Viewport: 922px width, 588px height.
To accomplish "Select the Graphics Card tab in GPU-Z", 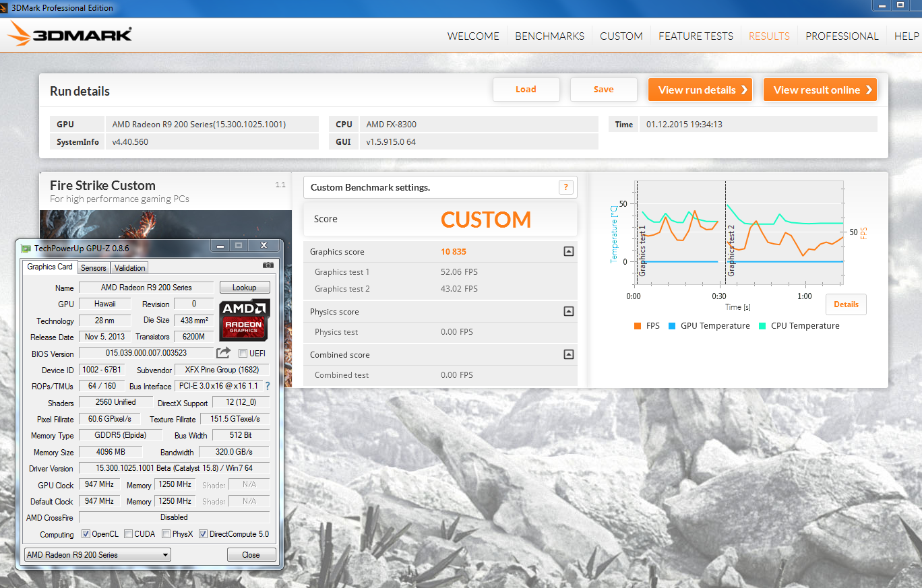I will coord(50,267).
